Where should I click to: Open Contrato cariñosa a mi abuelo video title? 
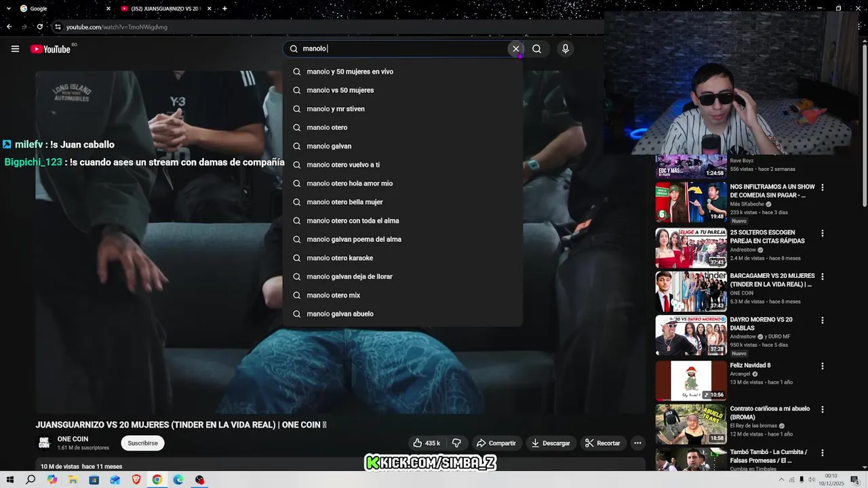pyautogui.click(x=770, y=413)
